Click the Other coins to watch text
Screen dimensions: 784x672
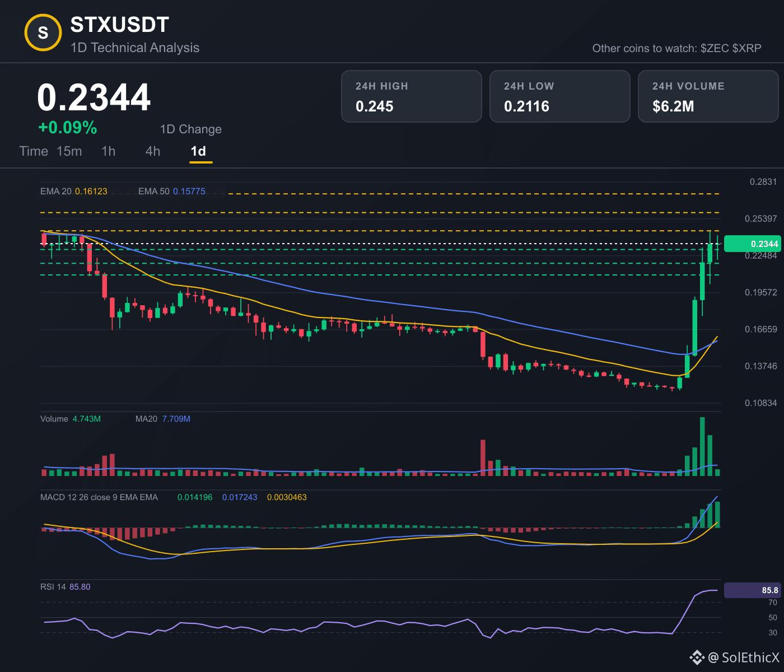[677, 48]
